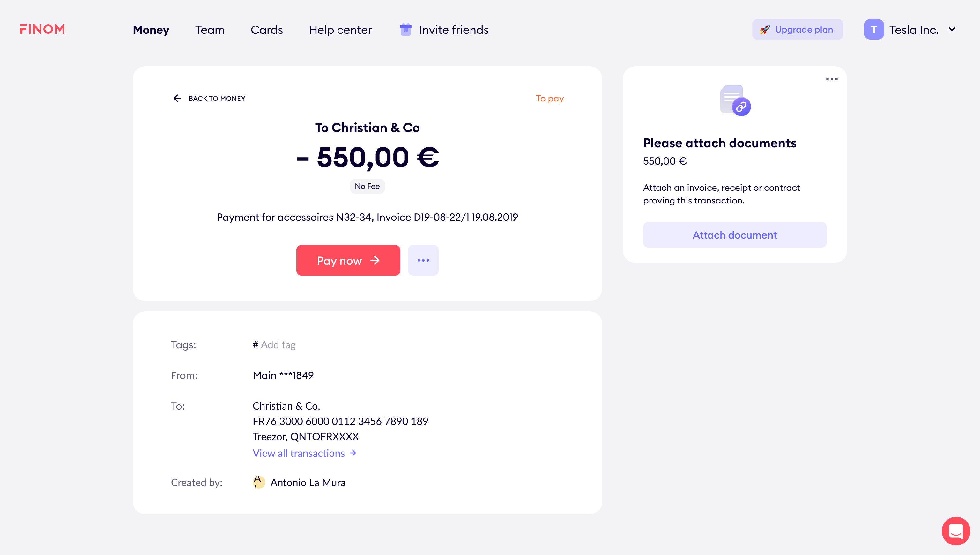980x555 pixels.
Task: Click the FINOM logo
Action: [x=42, y=29]
